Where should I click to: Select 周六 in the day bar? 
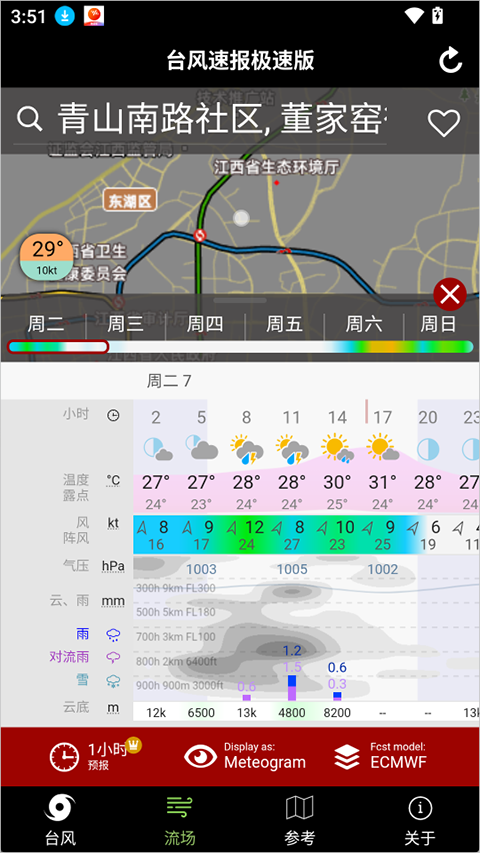point(364,325)
